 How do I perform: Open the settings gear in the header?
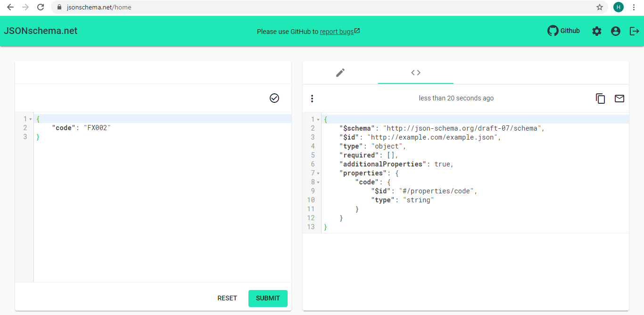pyautogui.click(x=596, y=31)
